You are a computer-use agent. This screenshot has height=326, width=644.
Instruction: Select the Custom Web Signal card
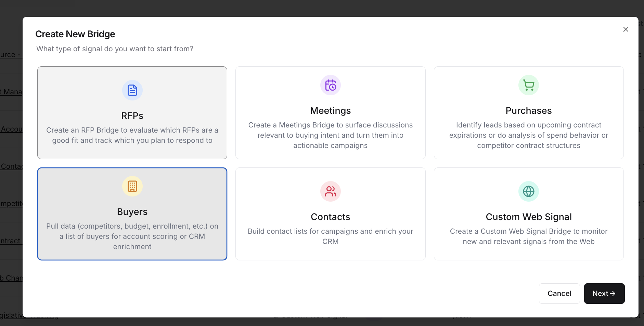point(528,214)
